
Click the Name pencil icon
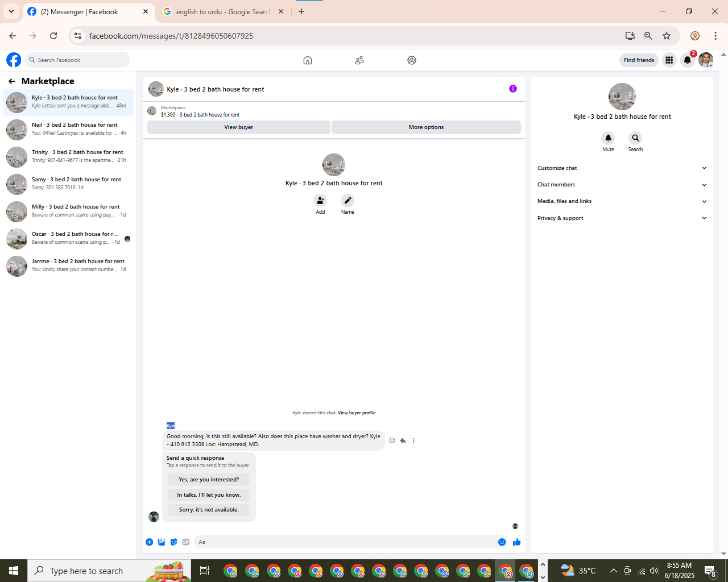click(348, 201)
